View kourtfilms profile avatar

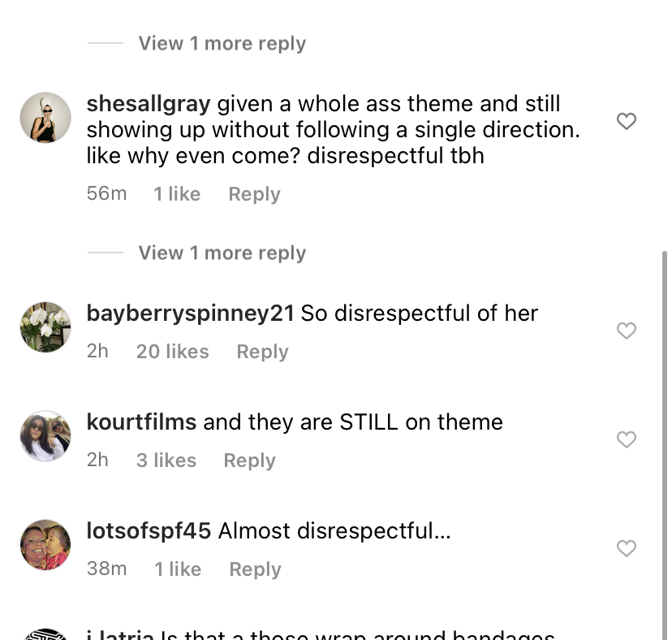45,436
